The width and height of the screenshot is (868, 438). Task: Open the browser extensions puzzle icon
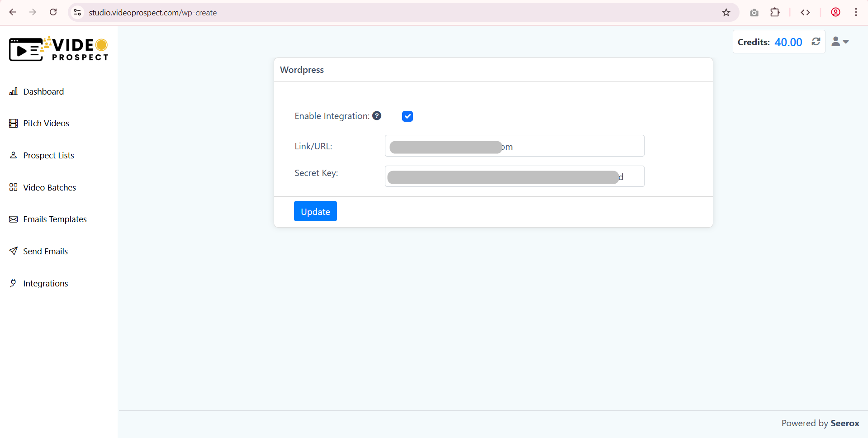775,12
